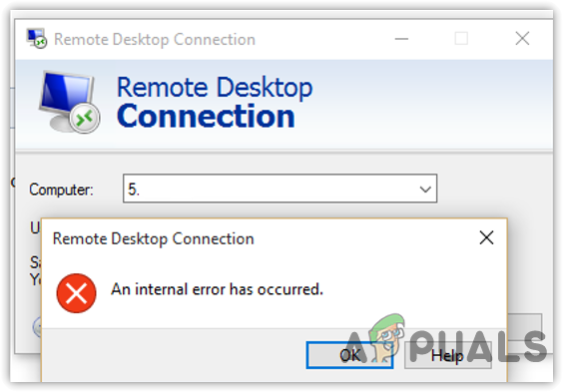Close the main Remote Desktop Connection window
Image resolution: width=563 pixels, height=392 pixels.
[522, 38]
